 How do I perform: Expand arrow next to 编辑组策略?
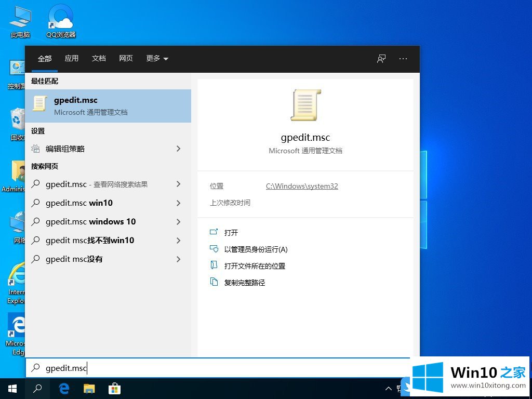click(178, 149)
